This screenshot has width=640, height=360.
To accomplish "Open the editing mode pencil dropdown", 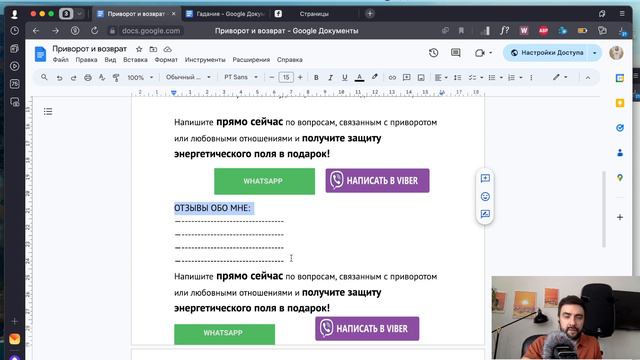I will [560, 77].
